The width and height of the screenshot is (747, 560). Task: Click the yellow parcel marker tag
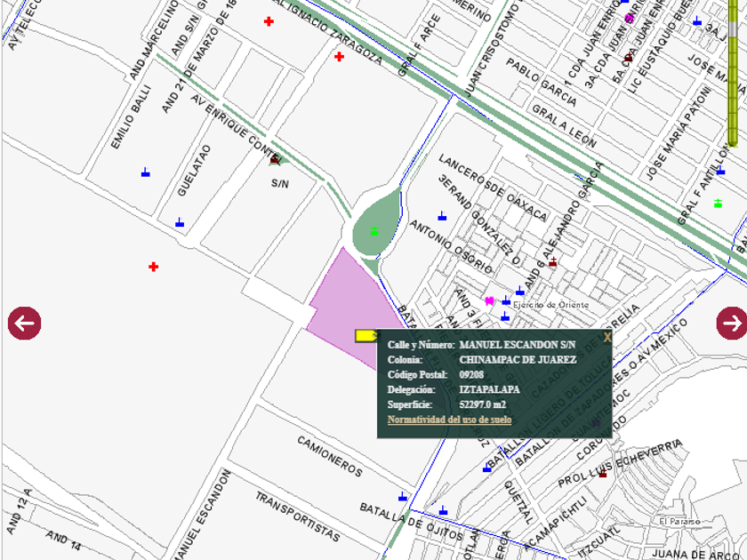point(365,335)
